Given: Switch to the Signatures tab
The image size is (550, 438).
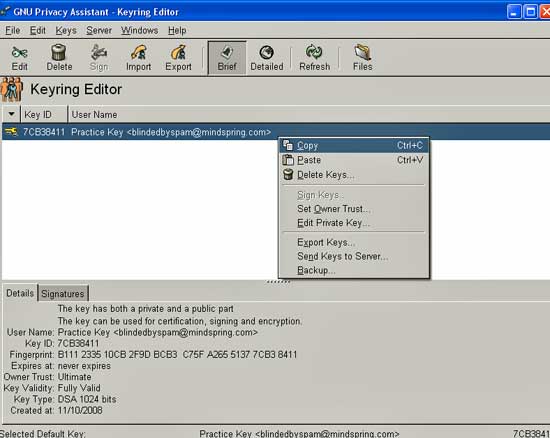Looking at the screenshot, I should (63, 294).
